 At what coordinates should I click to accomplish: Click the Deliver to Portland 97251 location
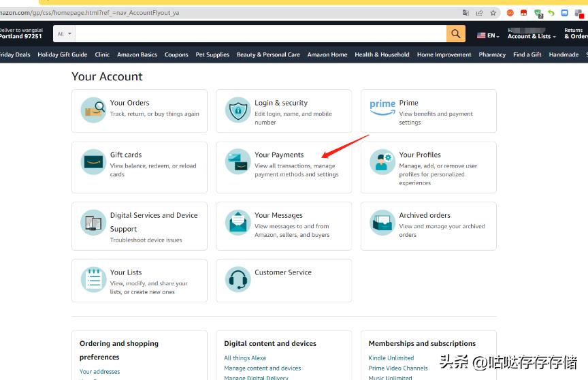[21, 33]
